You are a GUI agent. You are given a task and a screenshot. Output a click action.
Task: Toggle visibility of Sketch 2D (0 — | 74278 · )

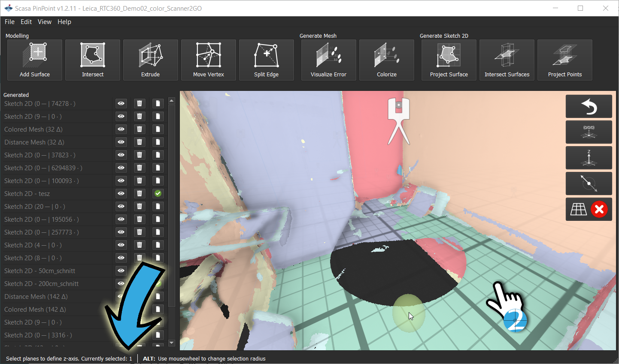pos(121,103)
